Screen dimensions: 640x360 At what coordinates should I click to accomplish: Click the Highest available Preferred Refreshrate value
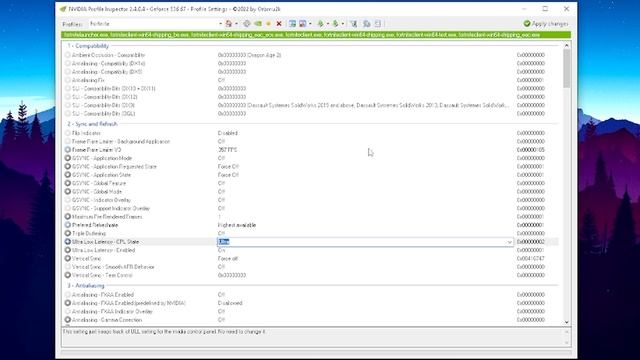(x=237, y=225)
